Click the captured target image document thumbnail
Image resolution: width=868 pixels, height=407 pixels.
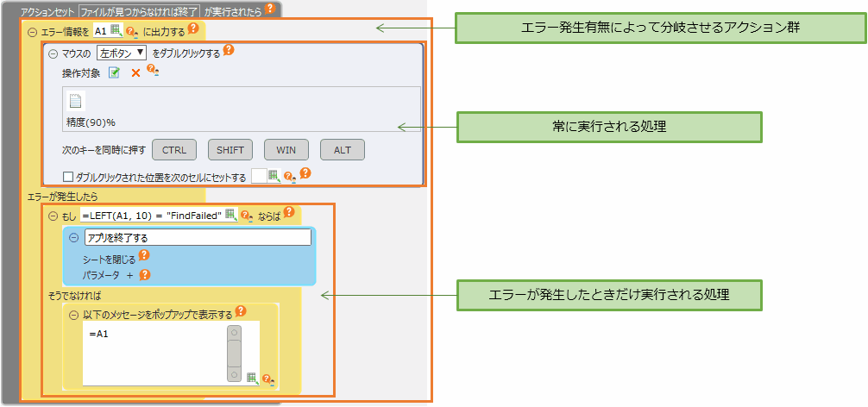[x=76, y=101]
